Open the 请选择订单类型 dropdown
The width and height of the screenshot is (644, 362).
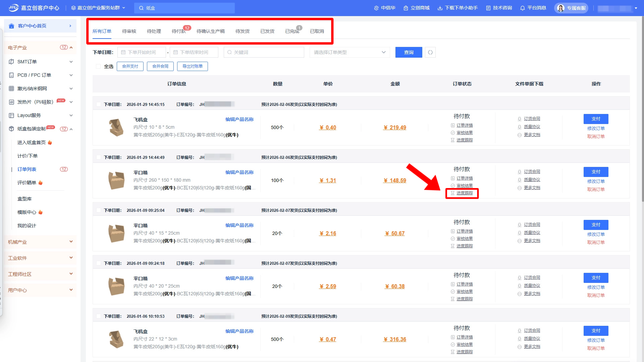(350, 52)
